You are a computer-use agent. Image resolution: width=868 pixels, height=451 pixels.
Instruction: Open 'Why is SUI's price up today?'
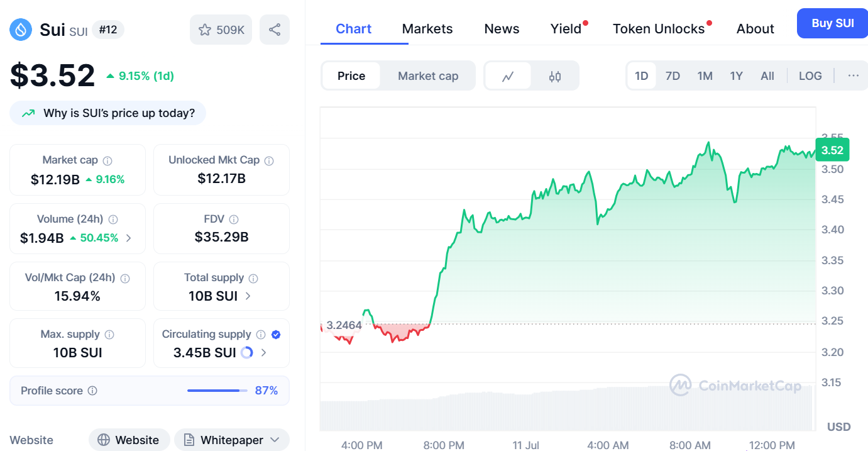point(107,113)
